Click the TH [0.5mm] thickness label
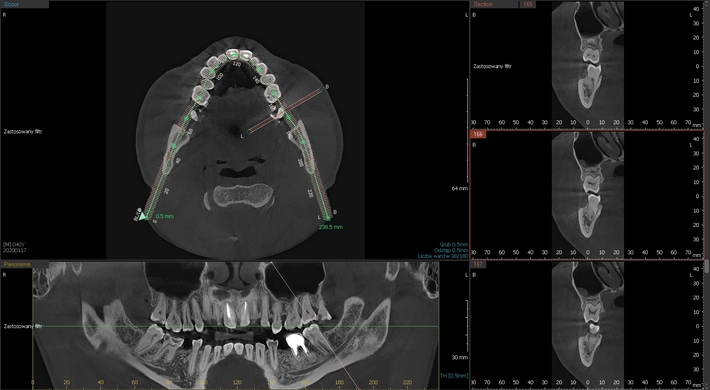The image size is (710, 390). click(x=454, y=376)
